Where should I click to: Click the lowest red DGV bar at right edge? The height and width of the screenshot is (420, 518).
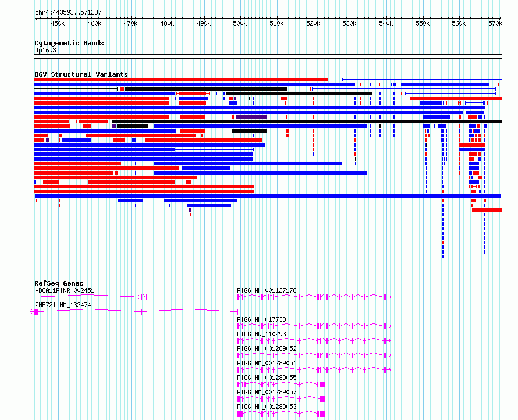487,210
